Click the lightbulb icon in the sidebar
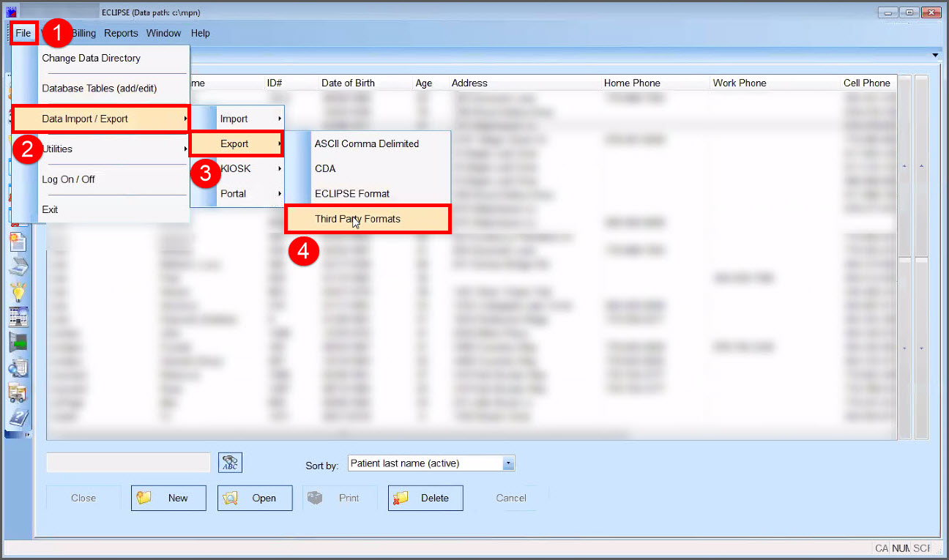Viewport: 949px width, 560px height. click(x=18, y=292)
